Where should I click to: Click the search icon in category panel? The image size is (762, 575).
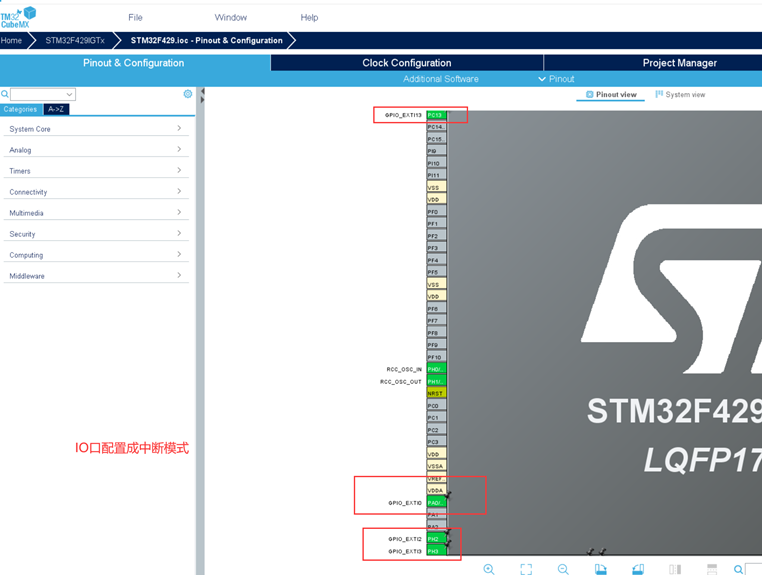[4, 94]
